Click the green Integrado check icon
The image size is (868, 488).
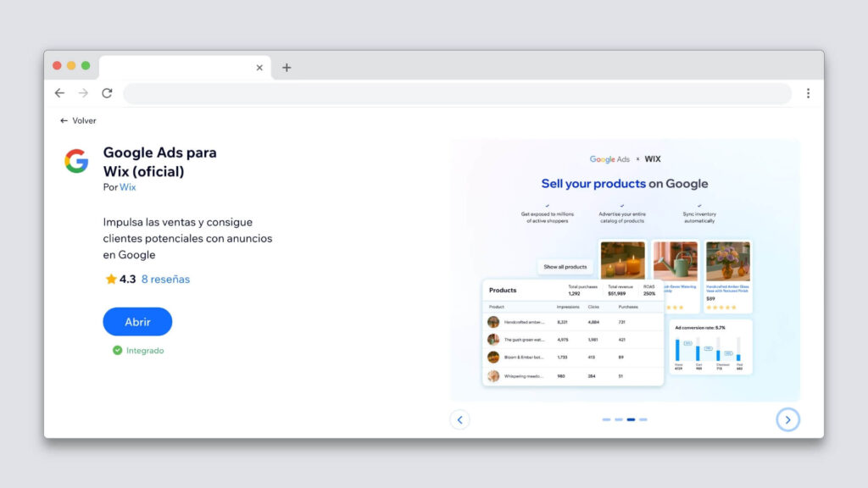pos(117,350)
